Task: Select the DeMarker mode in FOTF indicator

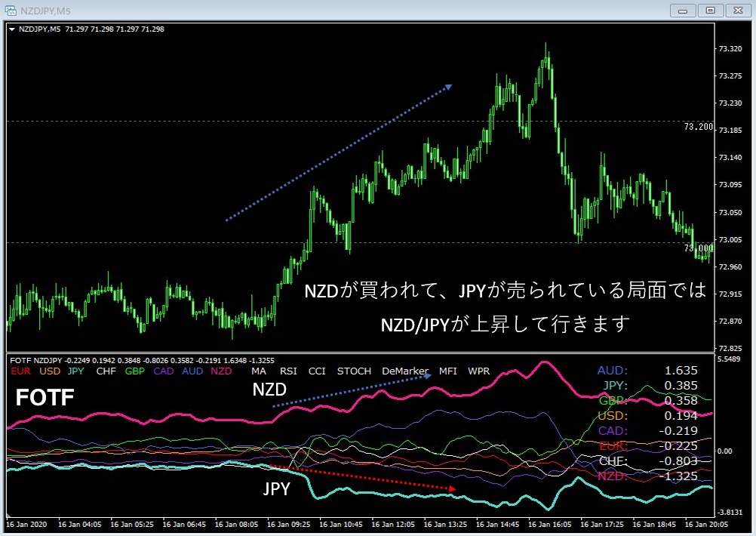Action: [x=405, y=371]
